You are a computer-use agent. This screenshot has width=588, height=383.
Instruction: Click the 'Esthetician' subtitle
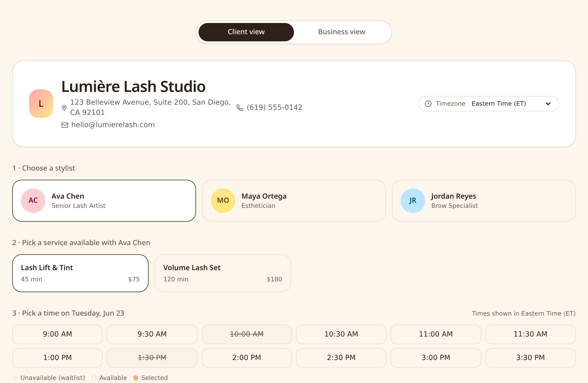coord(258,206)
